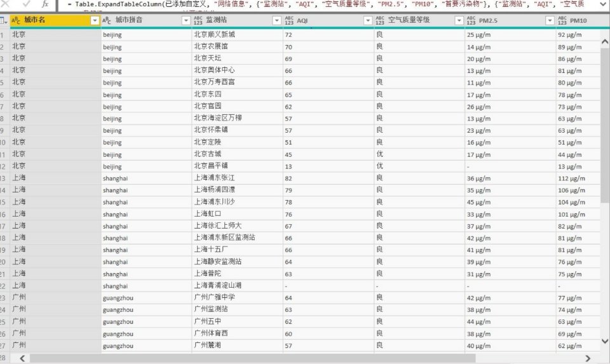Open the 城市拼音 column filter dropdown
Image resolution: width=610 pixels, height=364 pixels.
point(186,20)
